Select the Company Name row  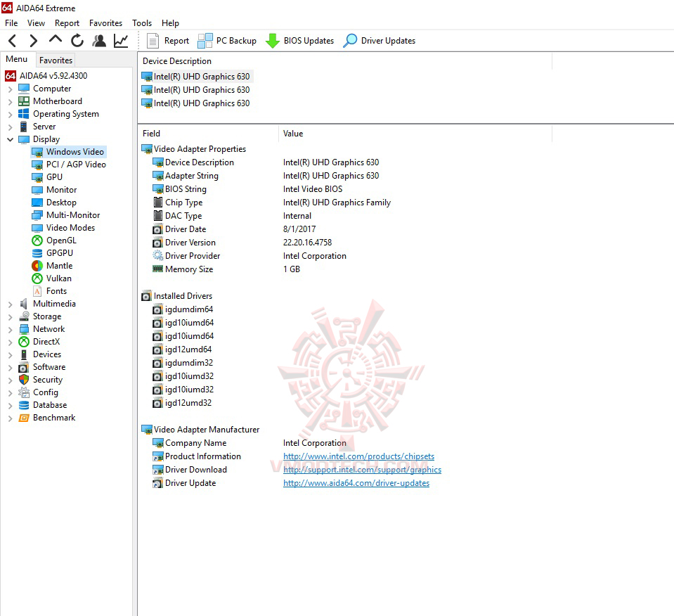[x=249, y=443]
